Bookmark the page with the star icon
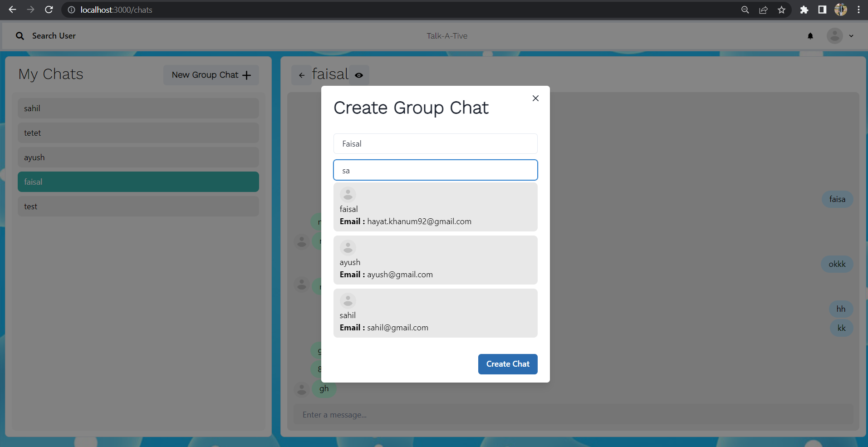 781,10
